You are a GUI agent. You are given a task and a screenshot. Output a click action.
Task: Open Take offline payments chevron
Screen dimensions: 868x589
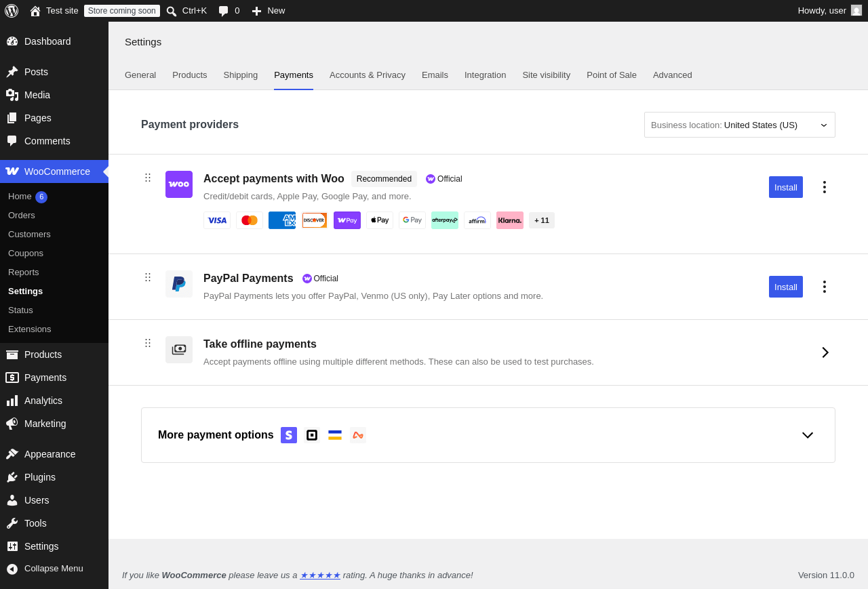825,352
